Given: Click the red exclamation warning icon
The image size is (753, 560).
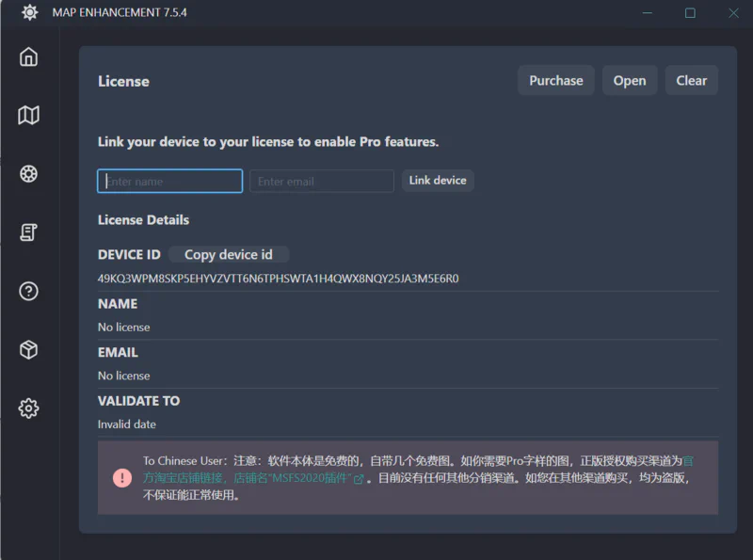Looking at the screenshot, I should (122, 477).
